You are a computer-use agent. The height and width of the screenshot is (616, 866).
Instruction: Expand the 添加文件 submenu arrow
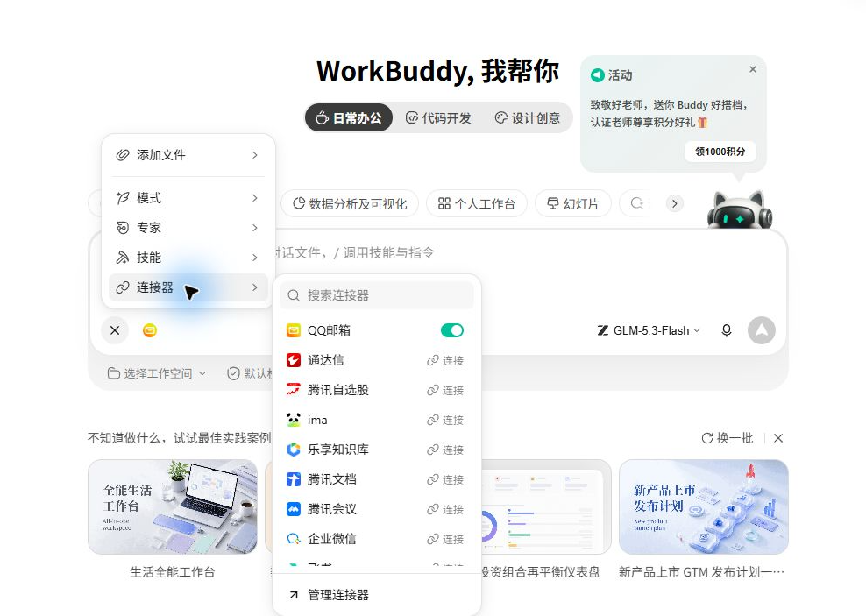[254, 155]
